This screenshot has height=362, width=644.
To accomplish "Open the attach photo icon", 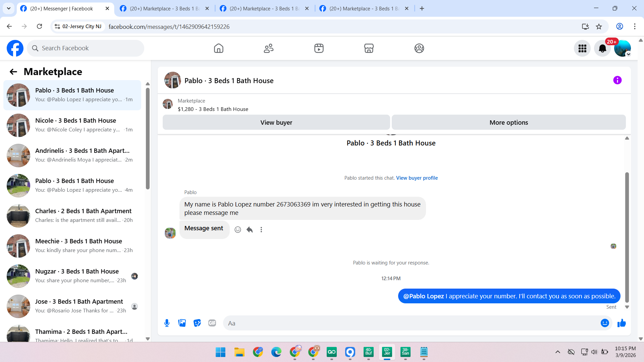I will (182, 323).
